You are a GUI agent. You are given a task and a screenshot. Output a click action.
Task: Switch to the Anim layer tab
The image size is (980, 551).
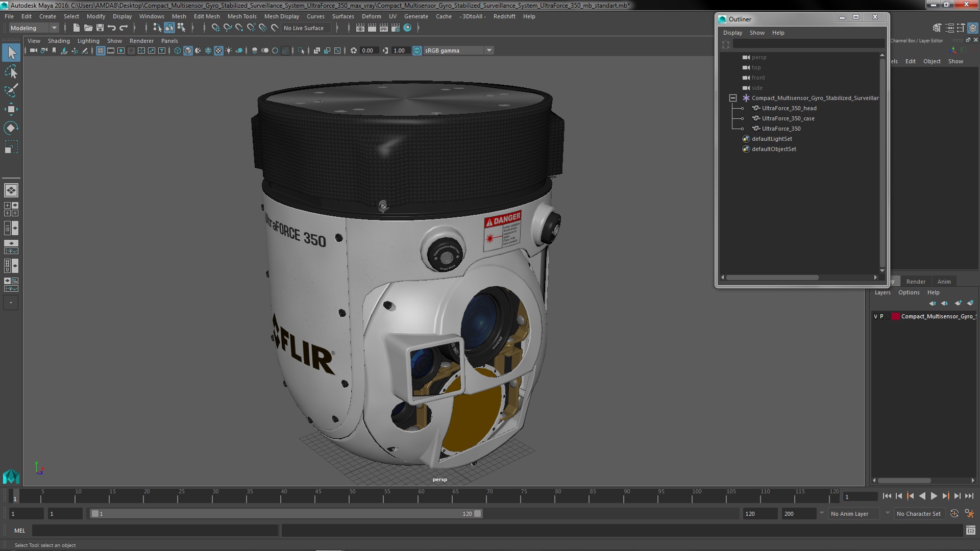coord(944,282)
